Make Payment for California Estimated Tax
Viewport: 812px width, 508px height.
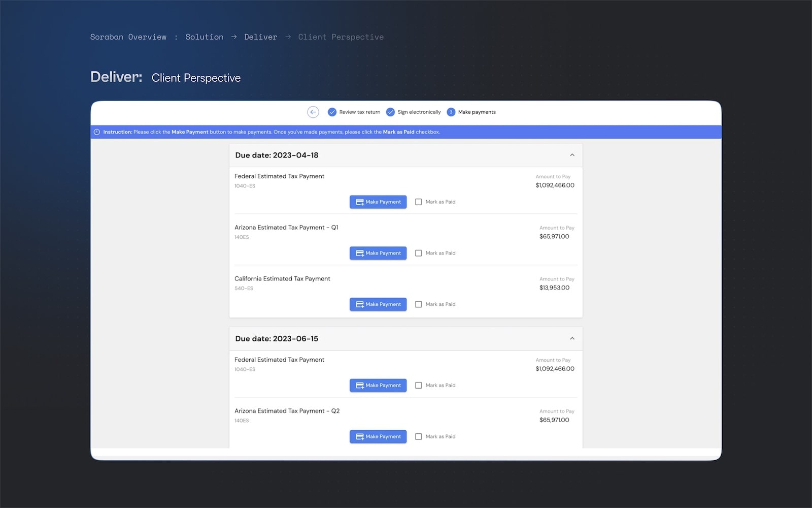coord(378,304)
